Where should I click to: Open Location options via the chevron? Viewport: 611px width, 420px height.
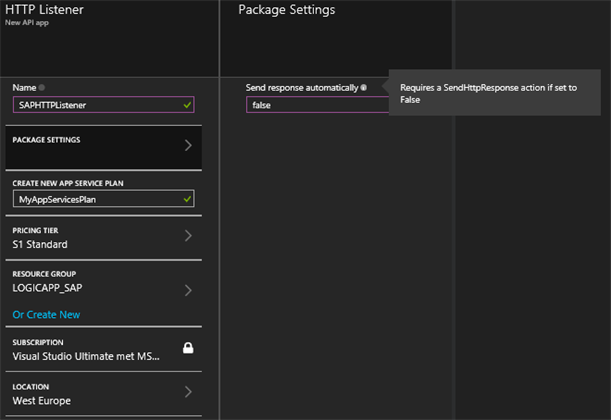pyautogui.click(x=187, y=393)
